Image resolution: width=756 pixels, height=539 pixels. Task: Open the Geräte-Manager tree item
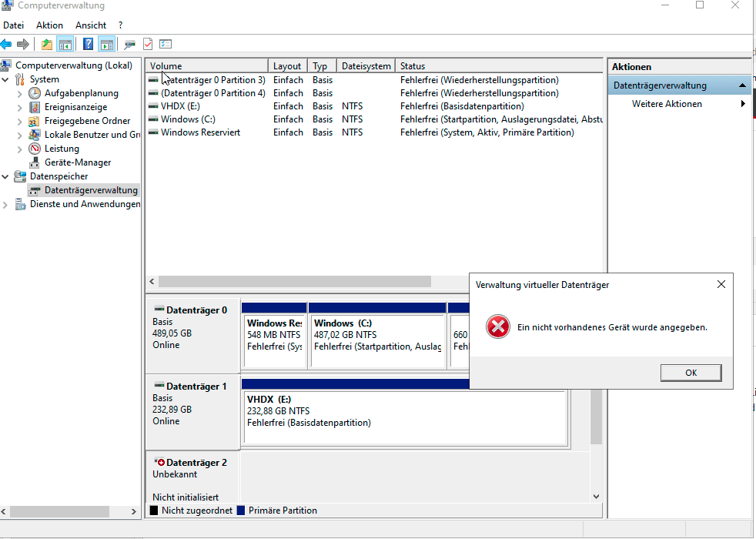[x=78, y=162]
